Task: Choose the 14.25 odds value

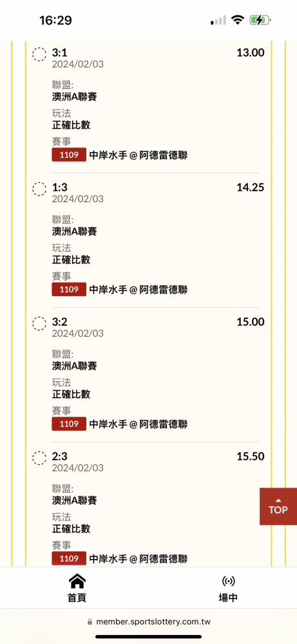Action: click(x=251, y=187)
